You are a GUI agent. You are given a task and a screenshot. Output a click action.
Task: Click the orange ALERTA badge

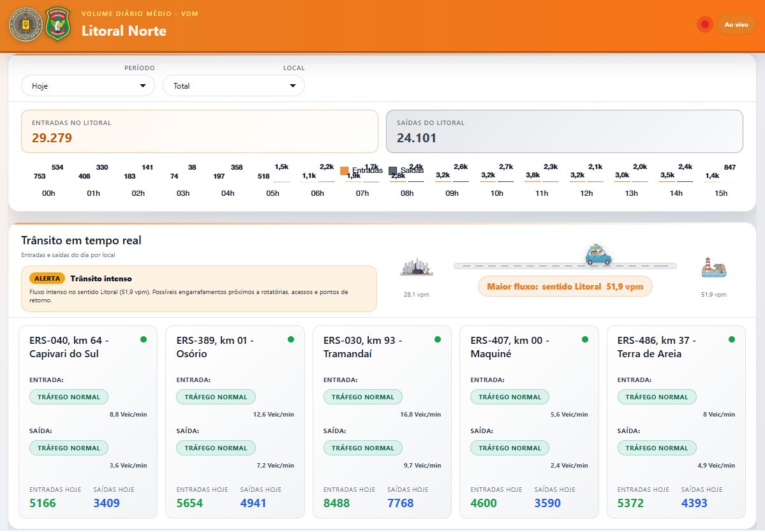[x=46, y=278]
